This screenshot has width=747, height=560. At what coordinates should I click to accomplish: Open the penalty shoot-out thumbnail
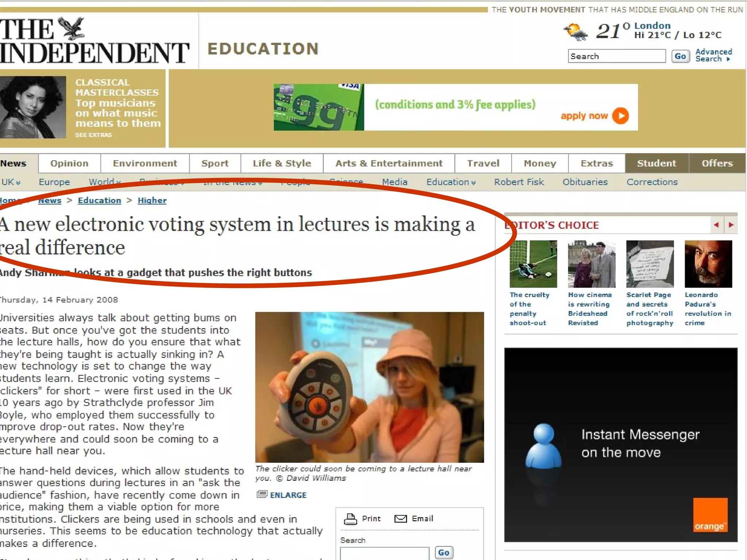click(533, 264)
